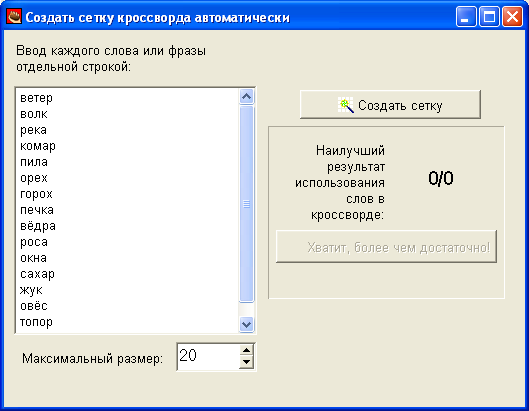Click the word list scrollbar thumb
The image size is (529, 411).
pos(247,204)
